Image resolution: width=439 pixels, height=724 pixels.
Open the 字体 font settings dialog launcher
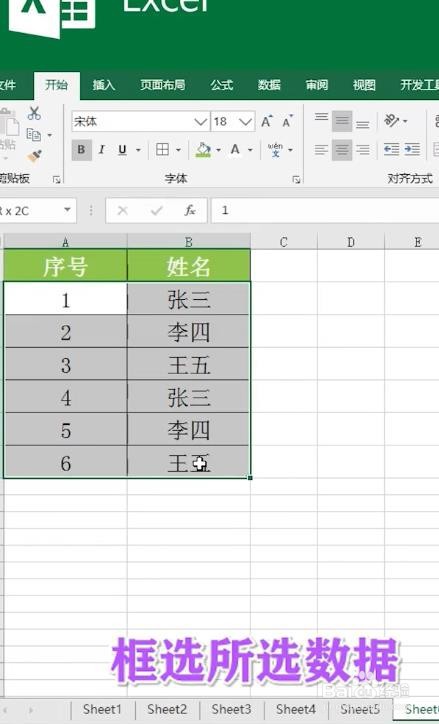coord(296,180)
